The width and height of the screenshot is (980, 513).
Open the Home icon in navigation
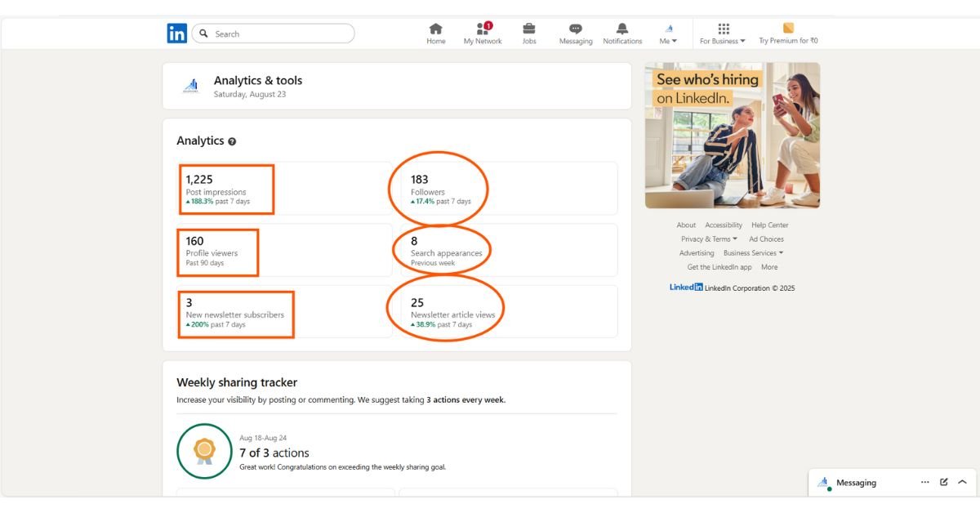pos(436,29)
